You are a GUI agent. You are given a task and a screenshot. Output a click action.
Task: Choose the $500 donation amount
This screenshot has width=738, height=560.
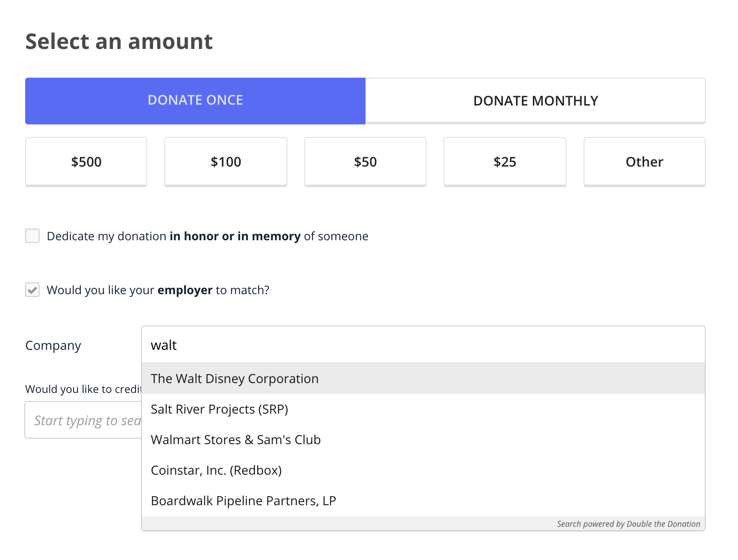coord(86,162)
